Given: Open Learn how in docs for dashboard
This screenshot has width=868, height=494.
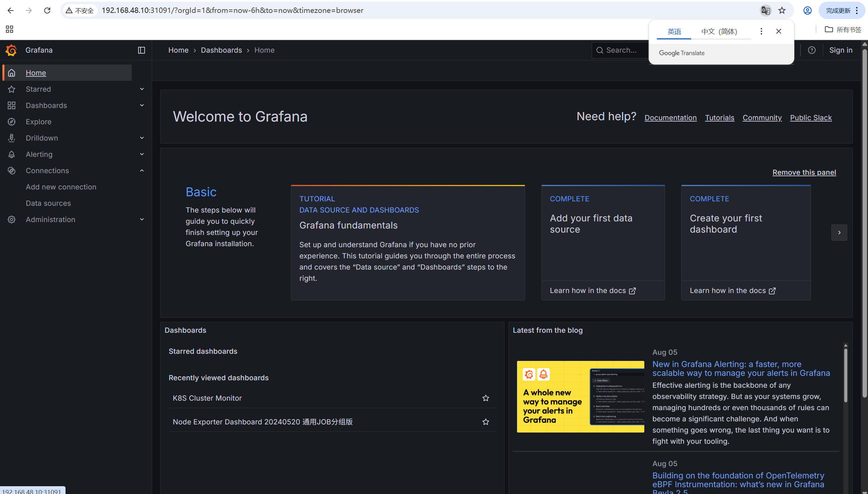Looking at the screenshot, I should coord(733,291).
